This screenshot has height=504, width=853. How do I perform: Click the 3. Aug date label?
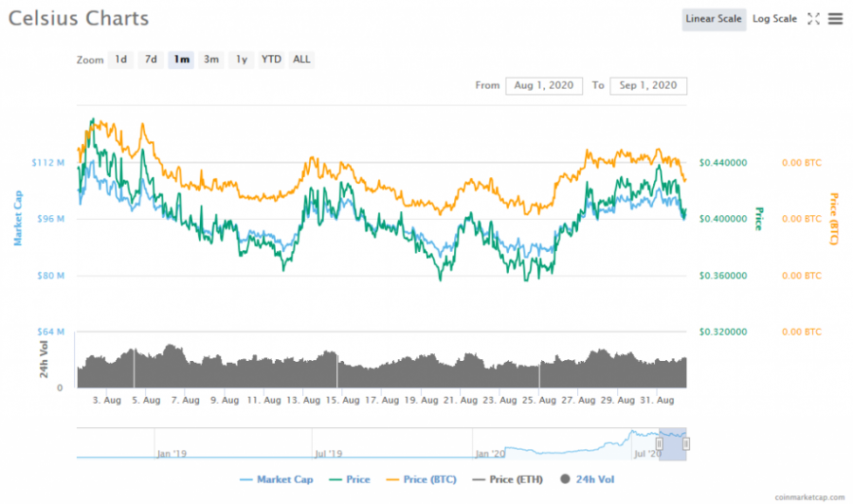point(106,400)
